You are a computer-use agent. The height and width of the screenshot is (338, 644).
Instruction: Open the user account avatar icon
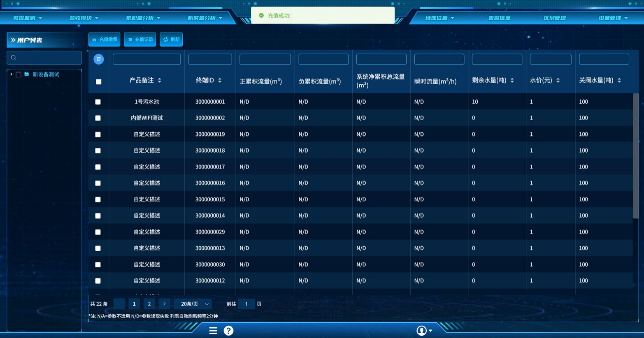(x=421, y=331)
